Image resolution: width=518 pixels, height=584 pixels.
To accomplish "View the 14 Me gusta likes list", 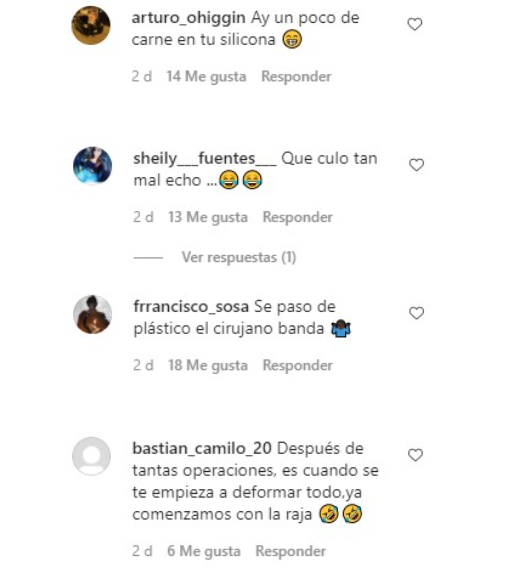I will 206,76.
